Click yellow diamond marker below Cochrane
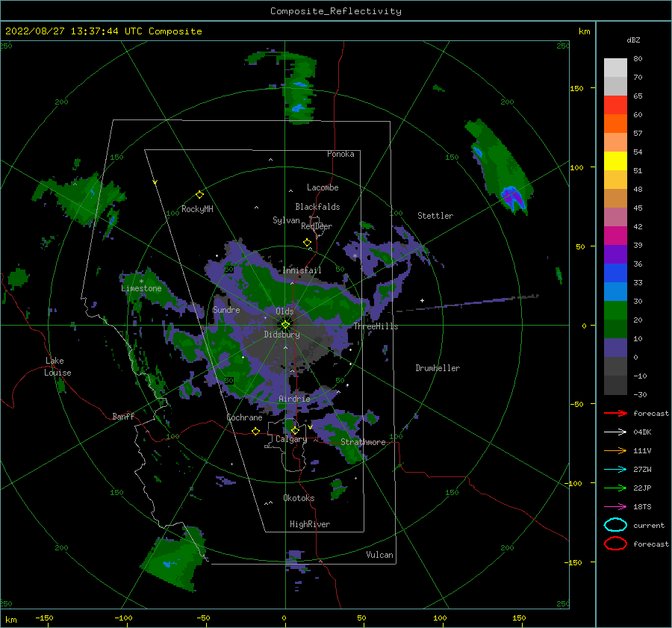 (255, 431)
